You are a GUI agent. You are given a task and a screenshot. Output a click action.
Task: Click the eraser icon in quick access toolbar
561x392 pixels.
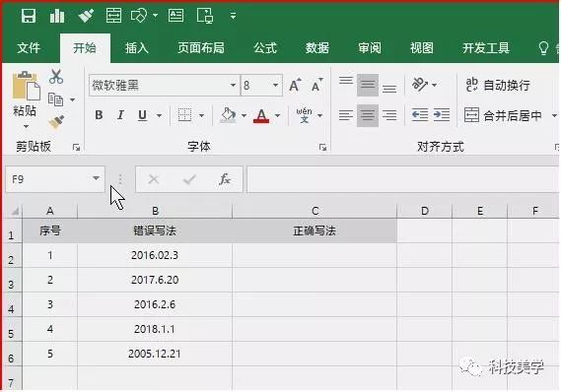click(86, 16)
